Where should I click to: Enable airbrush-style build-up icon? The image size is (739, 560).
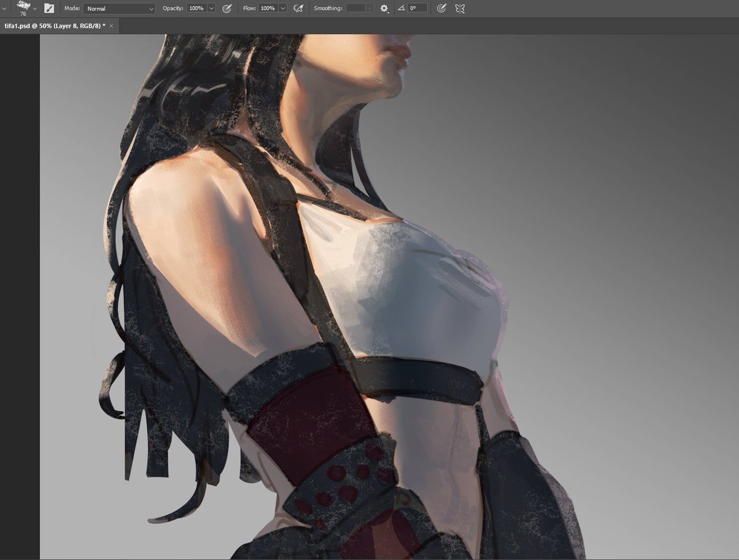299,9
